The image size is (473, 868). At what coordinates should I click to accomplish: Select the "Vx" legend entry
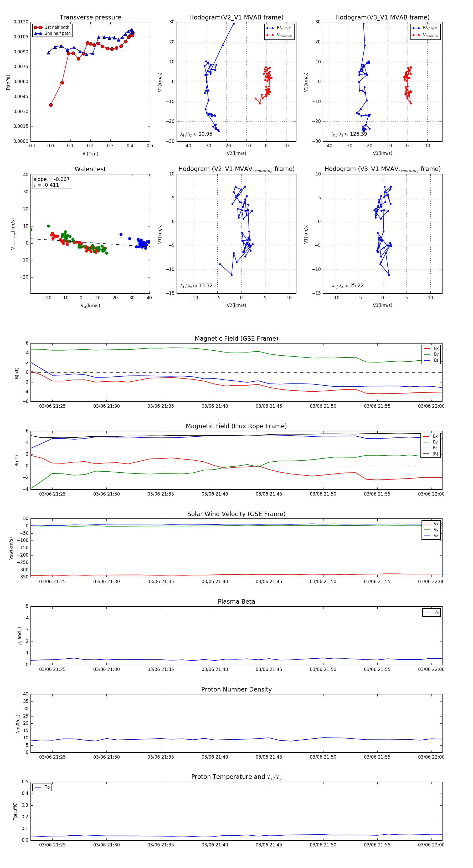(x=431, y=524)
